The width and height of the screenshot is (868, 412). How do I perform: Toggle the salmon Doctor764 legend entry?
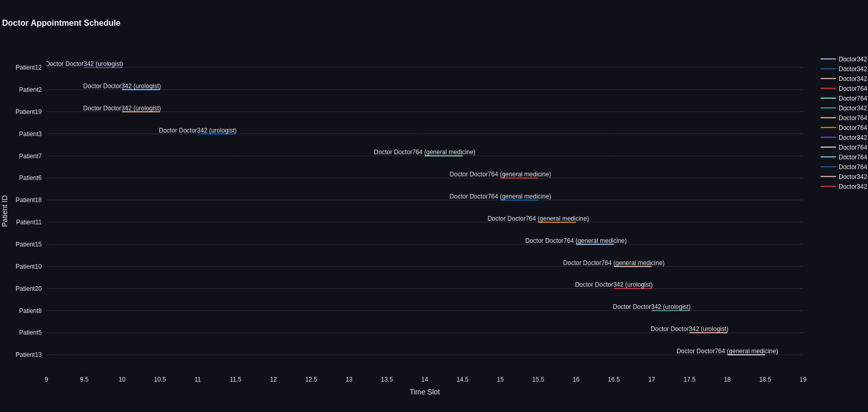pos(844,118)
